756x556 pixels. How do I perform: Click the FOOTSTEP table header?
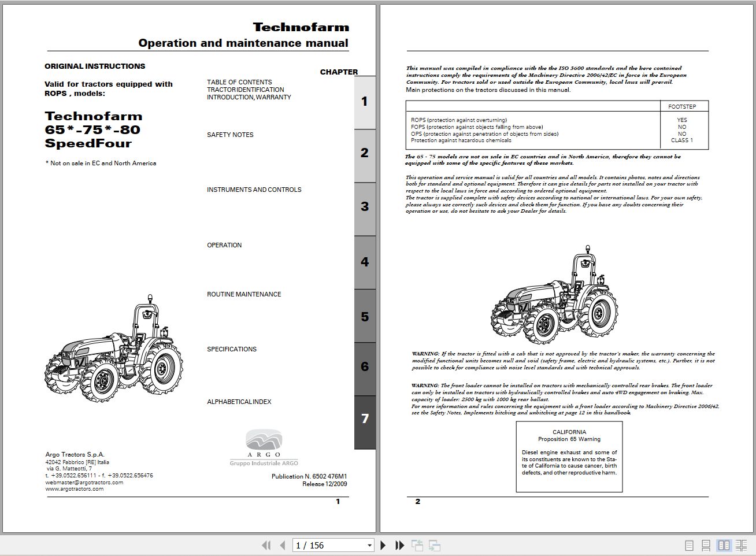[x=682, y=107]
